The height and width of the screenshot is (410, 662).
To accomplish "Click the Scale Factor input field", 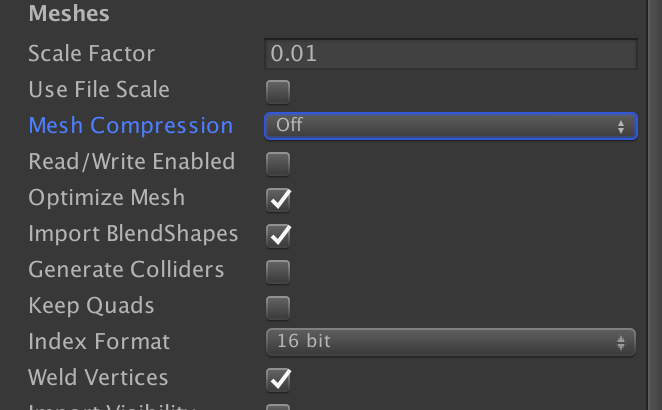I will 451,54.
